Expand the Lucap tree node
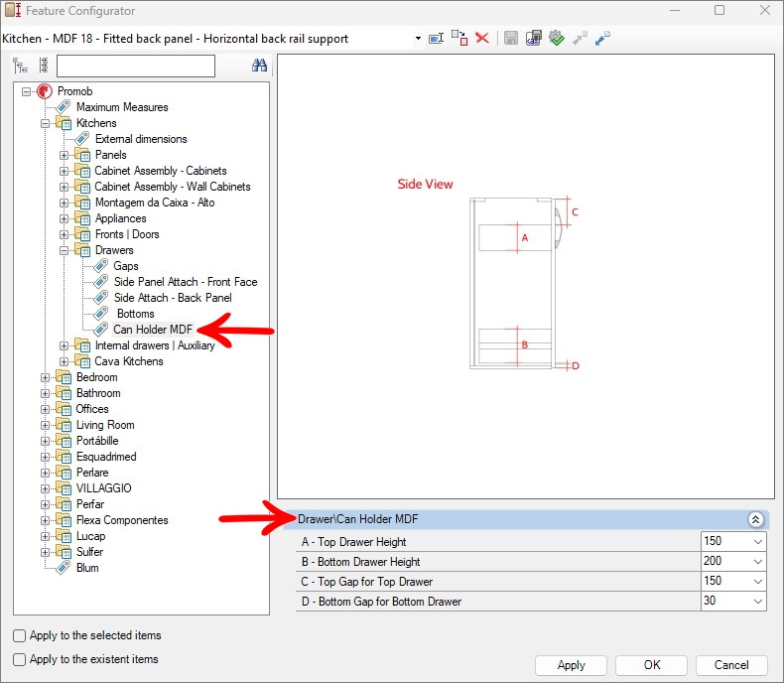Viewport: 784px width, 683px height. click(45, 536)
